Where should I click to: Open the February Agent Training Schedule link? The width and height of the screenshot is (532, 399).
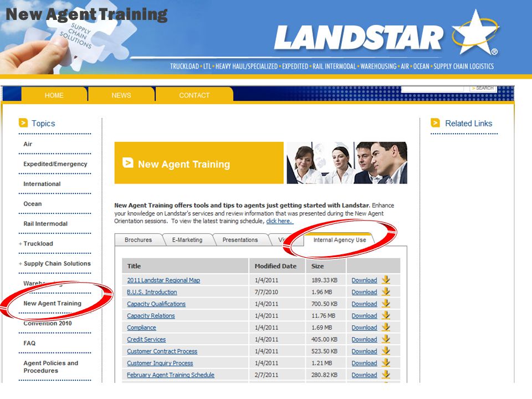[x=171, y=375]
